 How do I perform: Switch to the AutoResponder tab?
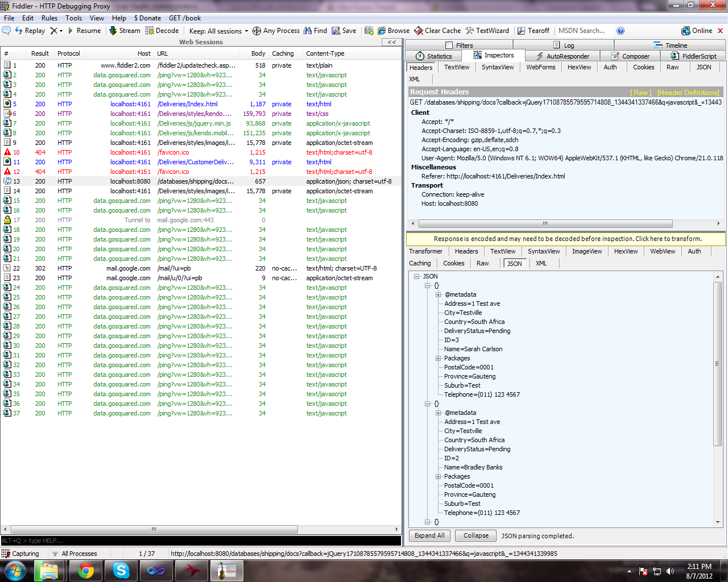[x=562, y=56]
